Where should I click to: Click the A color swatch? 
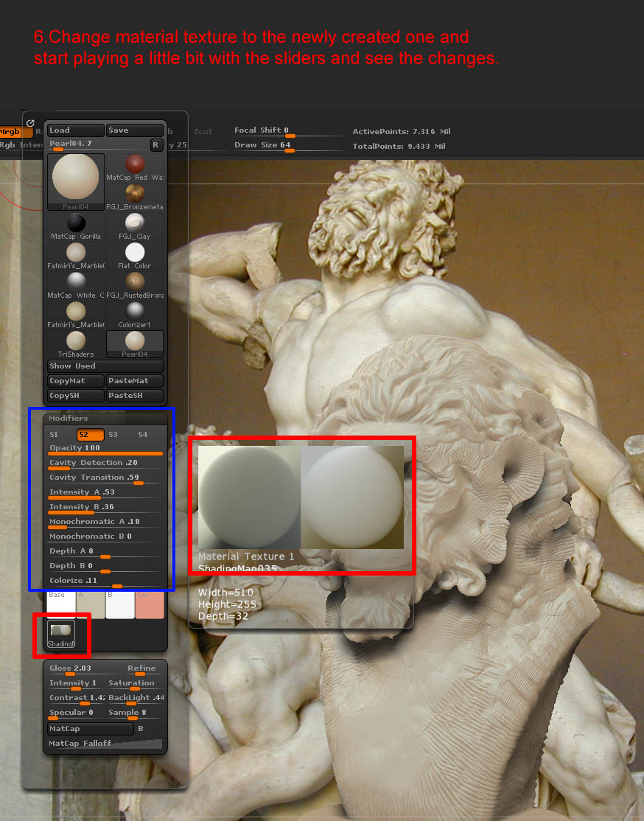(x=91, y=605)
